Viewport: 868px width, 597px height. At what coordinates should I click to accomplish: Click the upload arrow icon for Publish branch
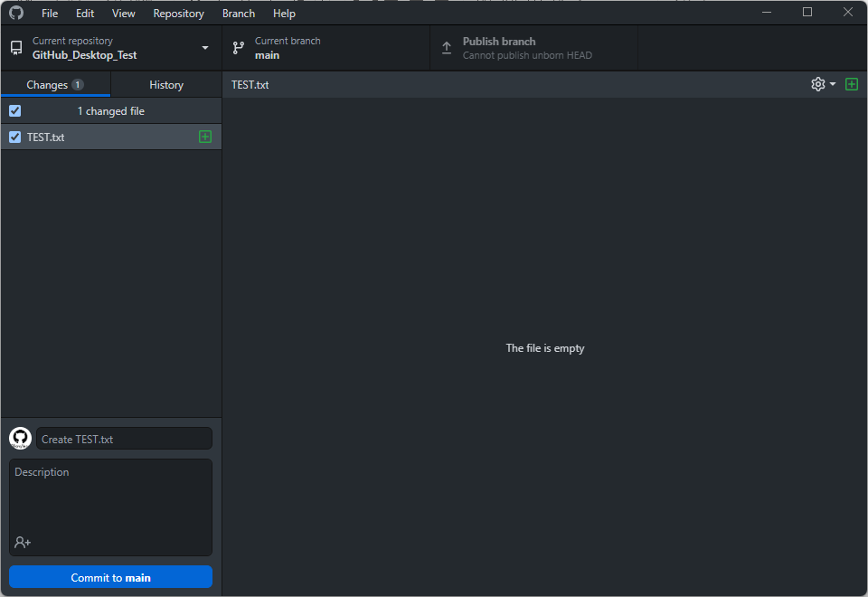(447, 48)
